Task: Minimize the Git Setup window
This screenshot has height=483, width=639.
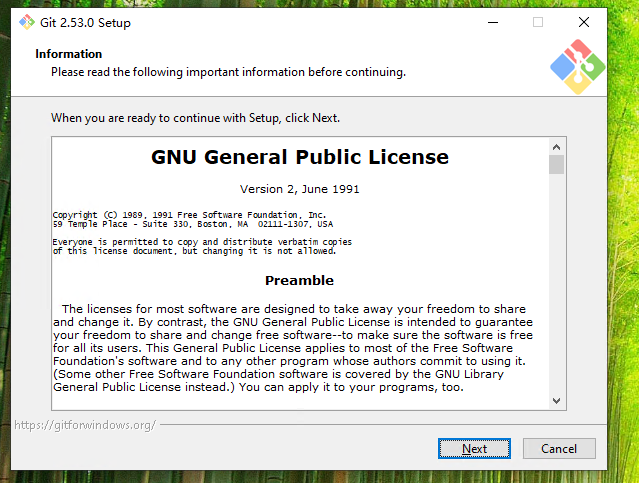Action: coord(492,22)
